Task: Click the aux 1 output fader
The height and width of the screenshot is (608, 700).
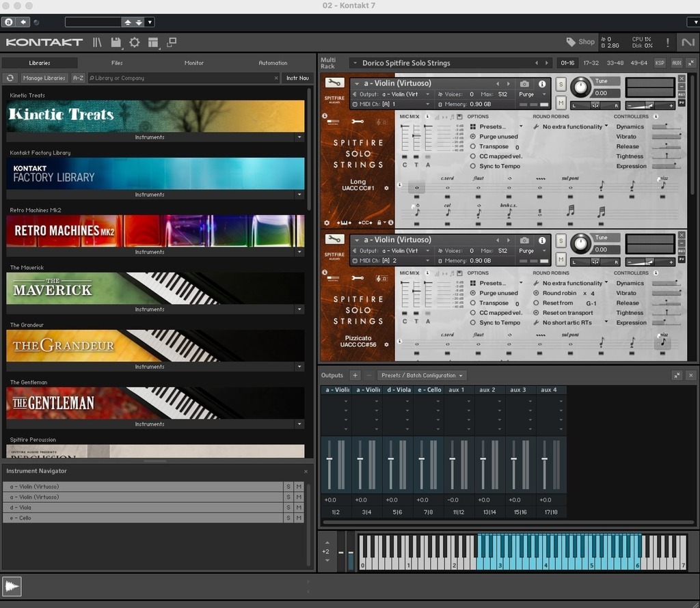Action: coord(453,459)
